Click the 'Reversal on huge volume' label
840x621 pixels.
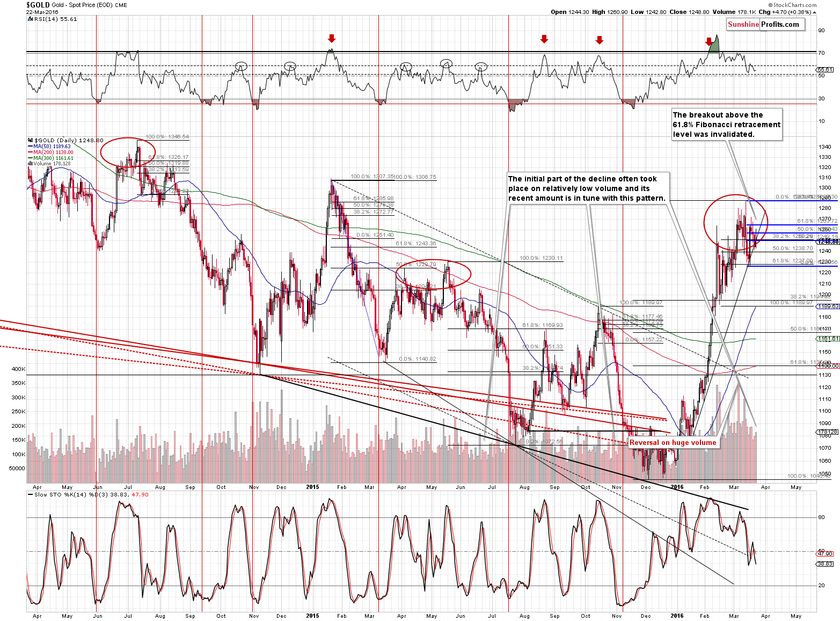point(673,443)
